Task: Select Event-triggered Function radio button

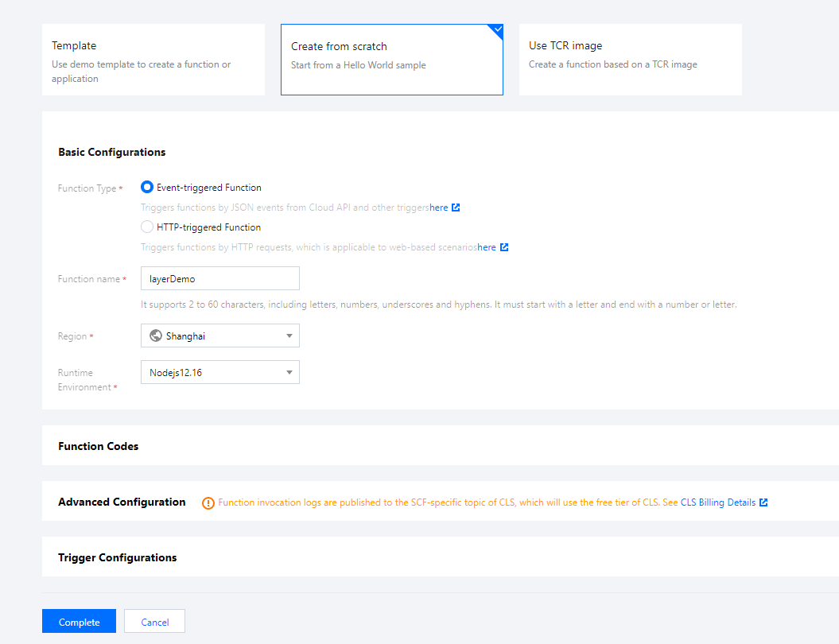Action: (x=147, y=188)
